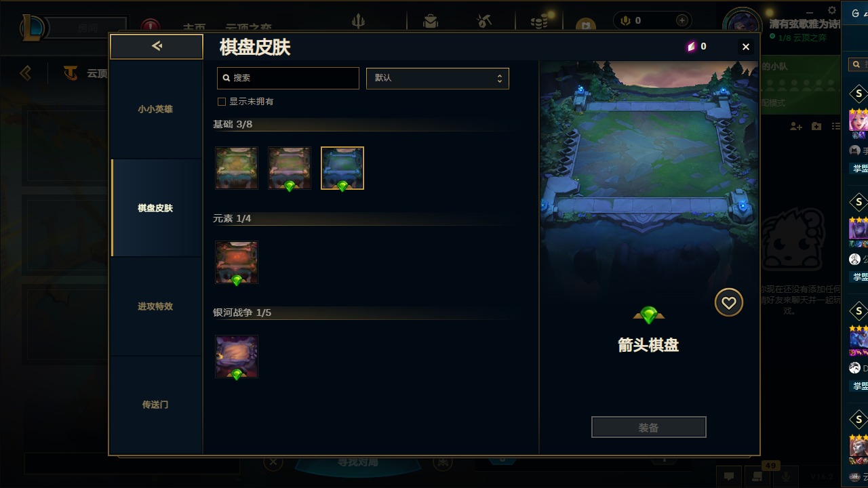Toggle the 显示未拥有 checkbox

221,102
